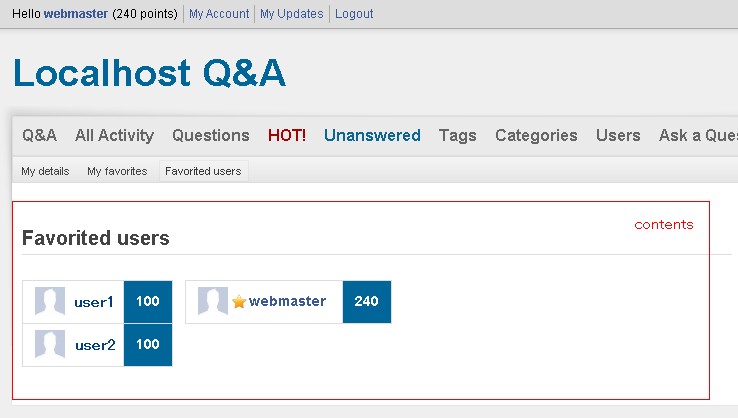Switch to All Activity tab
Screen dimensions: 738x418
[114, 136]
